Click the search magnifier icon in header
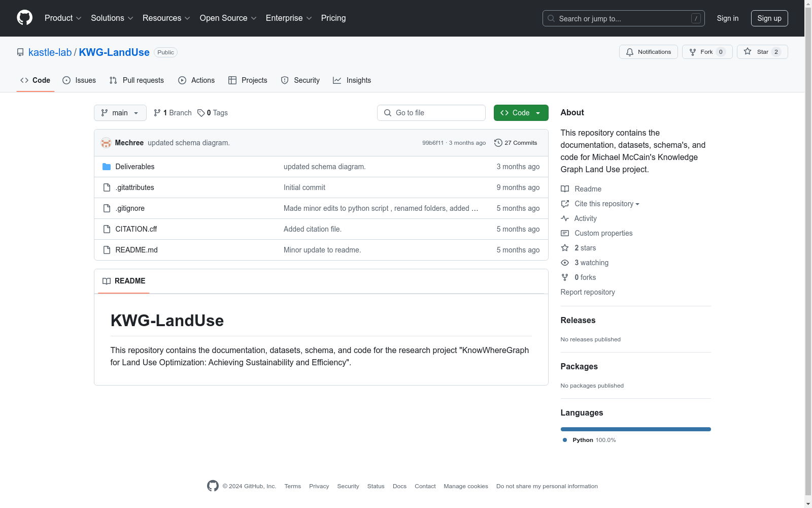 click(551, 18)
